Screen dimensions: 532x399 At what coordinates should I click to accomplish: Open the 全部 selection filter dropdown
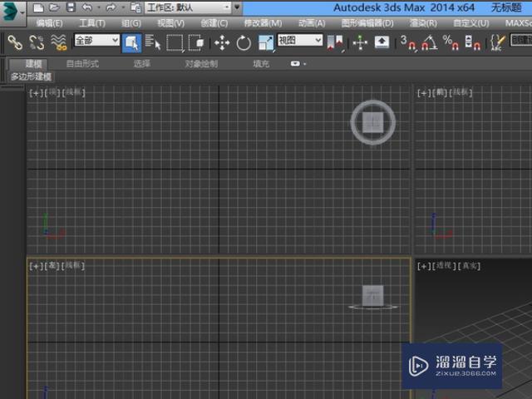96,40
